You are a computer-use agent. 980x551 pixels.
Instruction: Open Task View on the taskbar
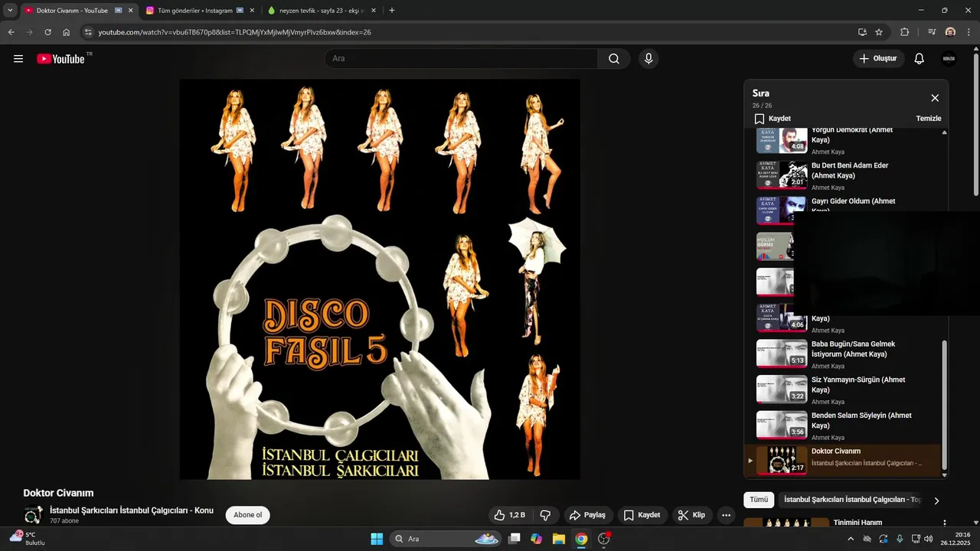[x=514, y=539]
